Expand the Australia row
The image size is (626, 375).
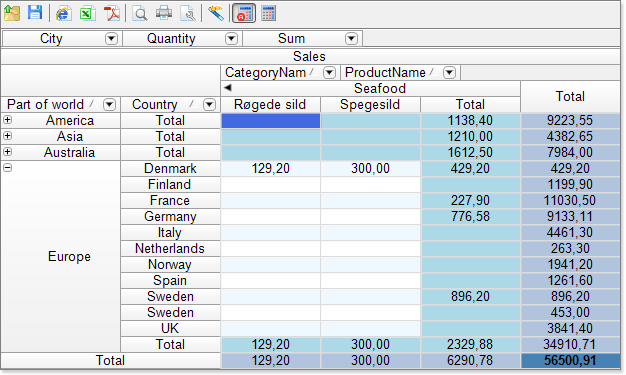8,152
